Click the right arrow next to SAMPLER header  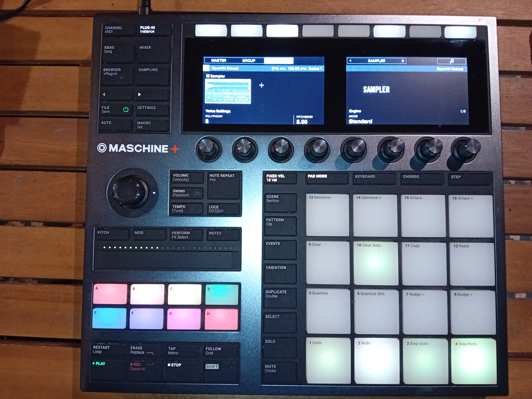click(403, 61)
